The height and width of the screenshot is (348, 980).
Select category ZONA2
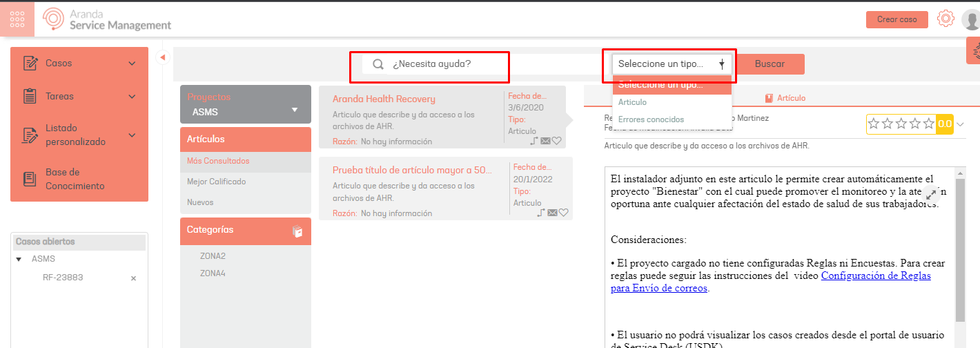point(213,256)
